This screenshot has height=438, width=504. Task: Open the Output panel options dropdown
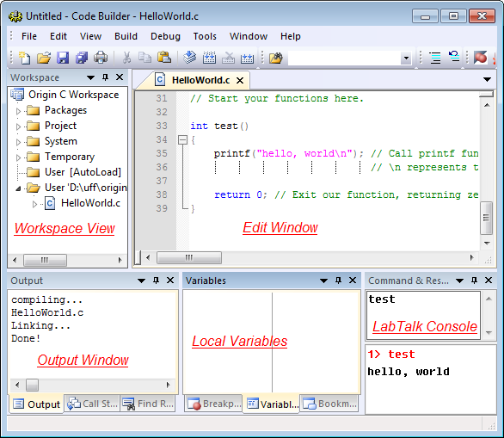(x=141, y=281)
